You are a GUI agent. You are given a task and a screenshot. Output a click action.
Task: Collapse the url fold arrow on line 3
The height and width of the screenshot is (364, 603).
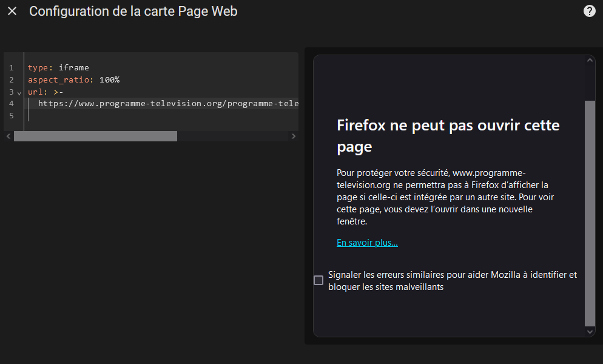point(19,93)
